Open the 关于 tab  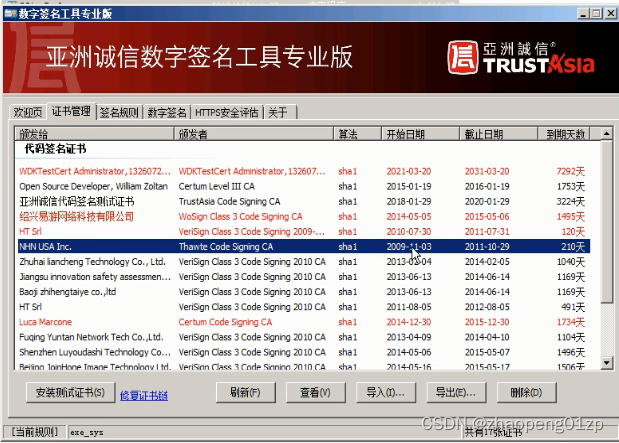click(280, 112)
